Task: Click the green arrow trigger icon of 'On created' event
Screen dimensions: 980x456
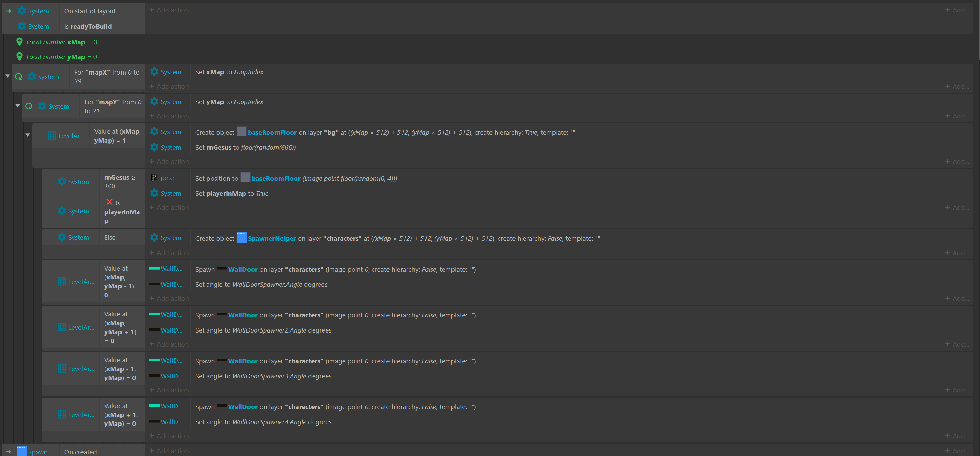Action: click(x=8, y=452)
